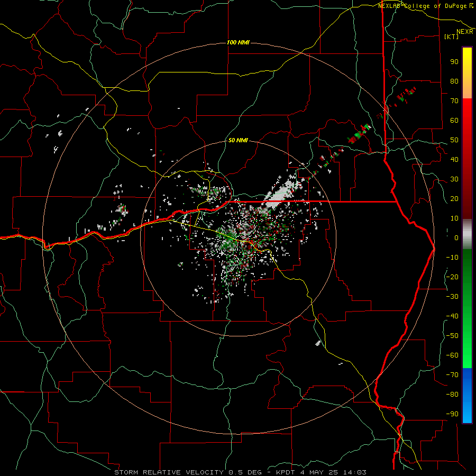Click the -10 value on velocity scale
Image resolution: width=476 pixels, height=476 pixels.
coord(452,258)
